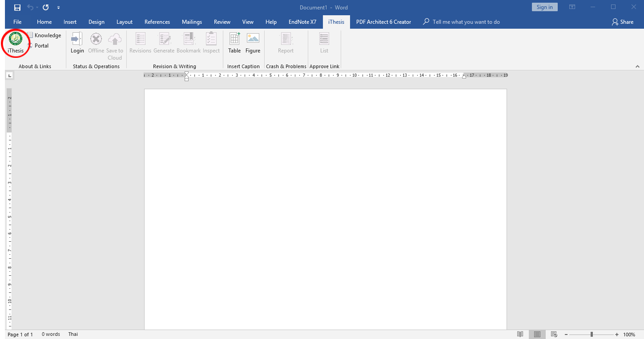Viewport: 644px width, 339px height.
Task: Click the Thai language indicator
Action: (x=73, y=335)
